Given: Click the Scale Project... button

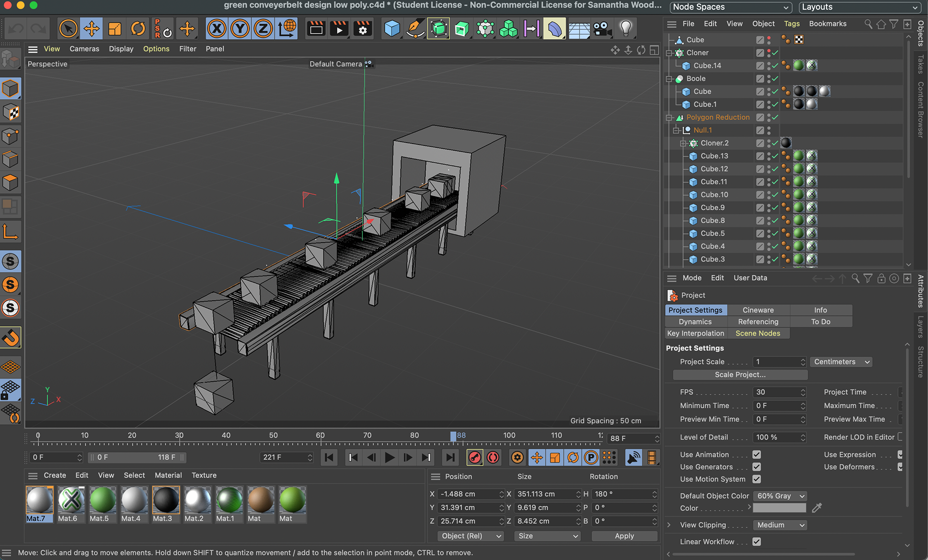Looking at the screenshot, I should pos(740,374).
